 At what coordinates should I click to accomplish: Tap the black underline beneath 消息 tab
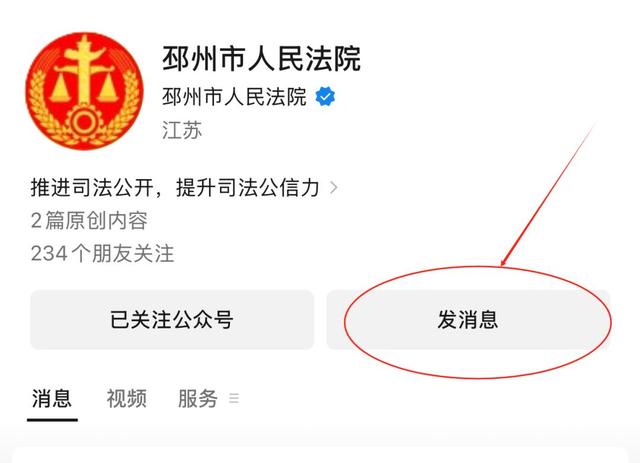(x=52, y=419)
